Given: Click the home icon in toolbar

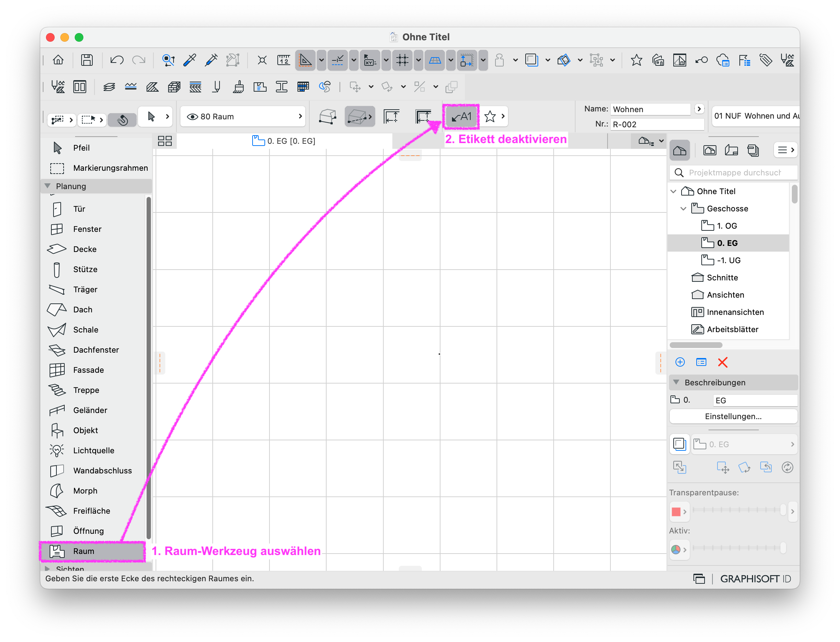Looking at the screenshot, I should (58, 60).
